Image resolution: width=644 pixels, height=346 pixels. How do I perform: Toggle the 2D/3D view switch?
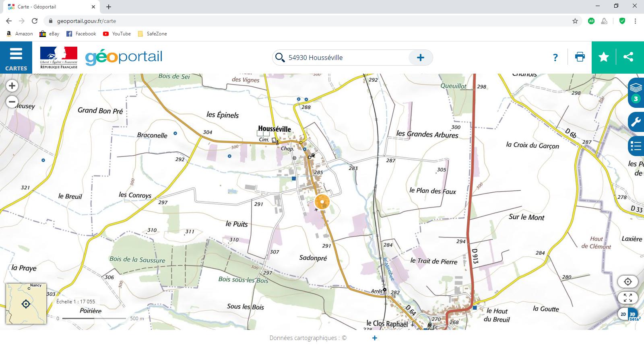coord(628,314)
